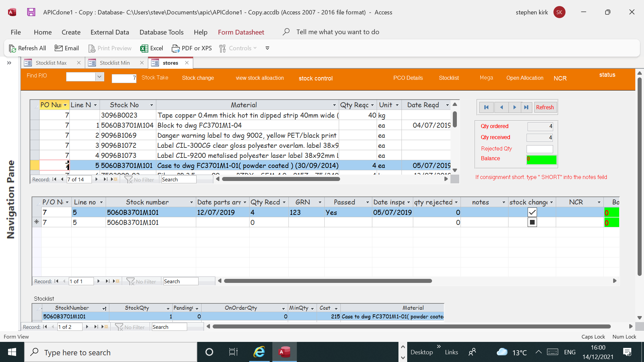Click new record button in receipts subform navigator
The image size is (644, 362).
pyautogui.click(x=116, y=281)
